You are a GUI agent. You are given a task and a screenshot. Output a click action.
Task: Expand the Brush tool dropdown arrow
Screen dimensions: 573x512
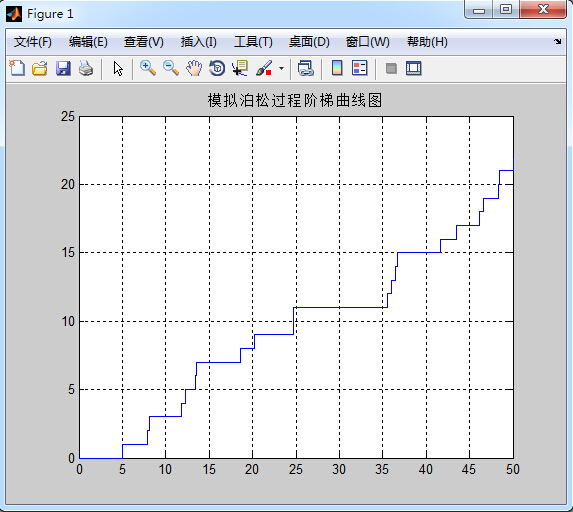(281, 68)
